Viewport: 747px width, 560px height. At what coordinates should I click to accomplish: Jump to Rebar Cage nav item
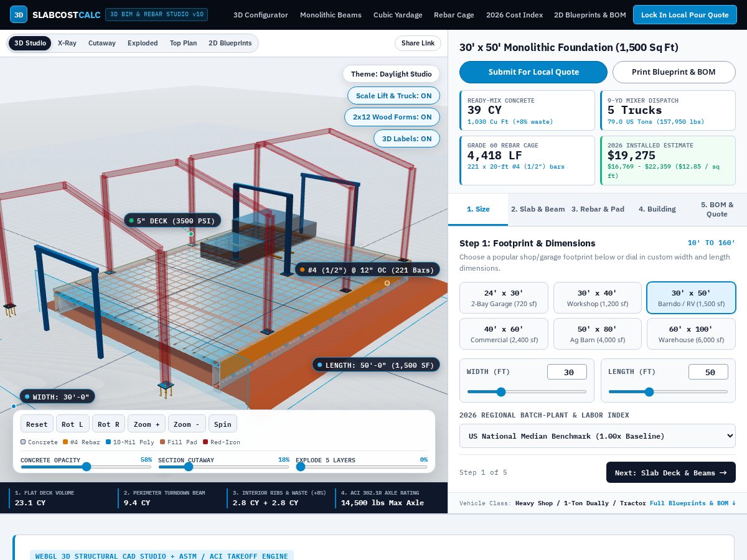coord(454,15)
